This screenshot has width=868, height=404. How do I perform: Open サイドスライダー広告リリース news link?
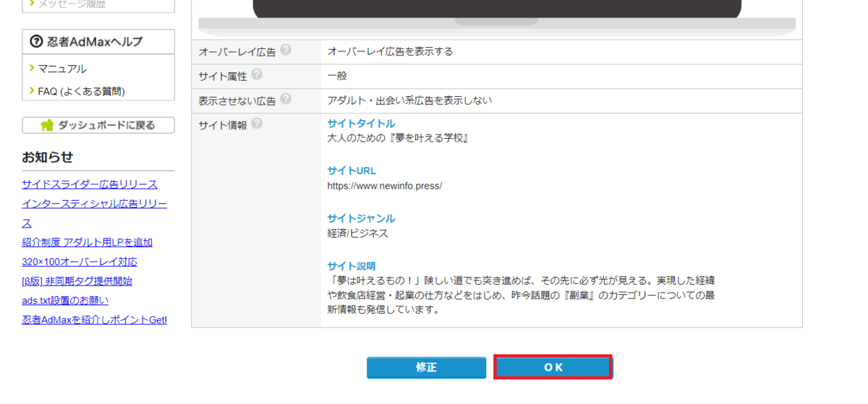[90, 184]
